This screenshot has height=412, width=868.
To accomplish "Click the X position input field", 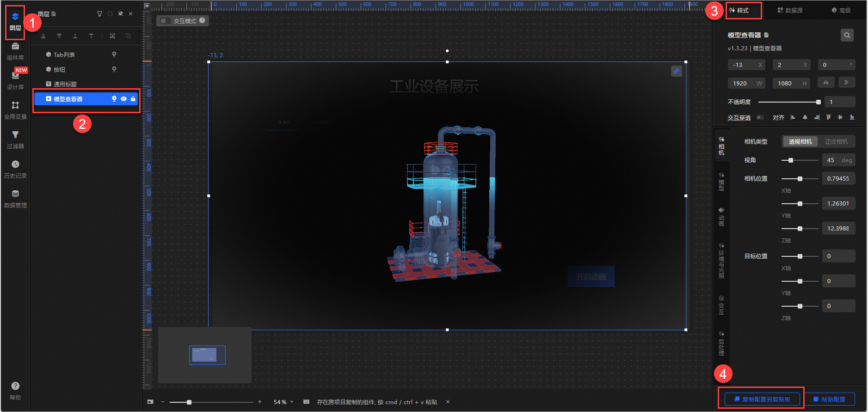I will click(x=746, y=65).
